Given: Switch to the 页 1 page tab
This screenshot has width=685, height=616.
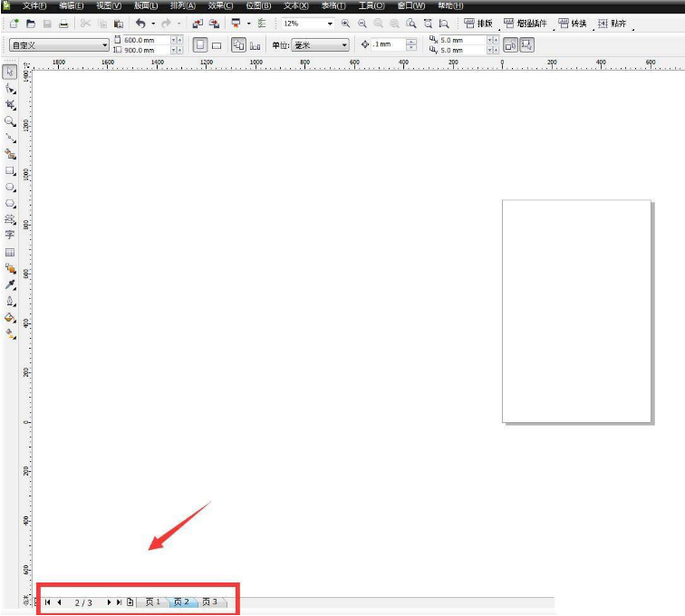Looking at the screenshot, I should [x=153, y=602].
